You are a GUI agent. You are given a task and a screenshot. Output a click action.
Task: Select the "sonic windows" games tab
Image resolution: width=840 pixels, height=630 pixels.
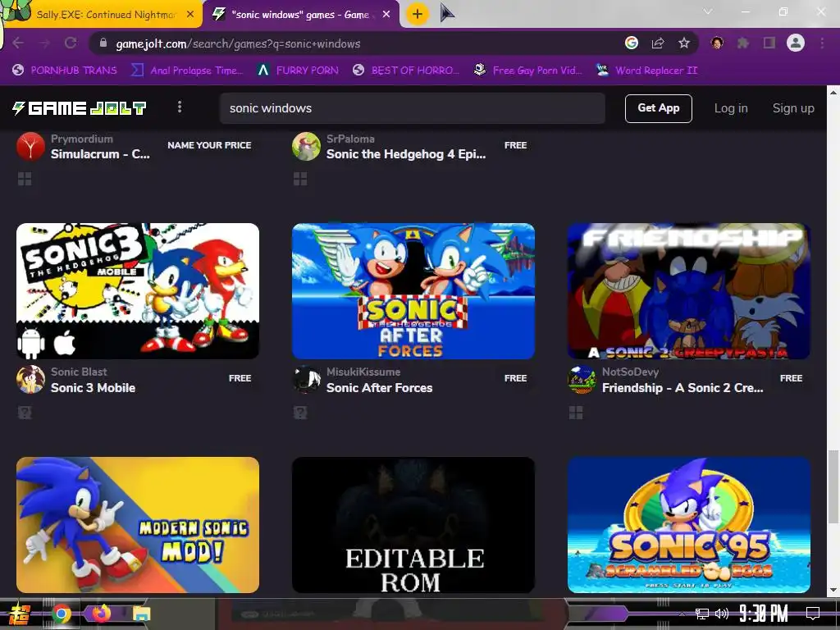tap(302, 15)
